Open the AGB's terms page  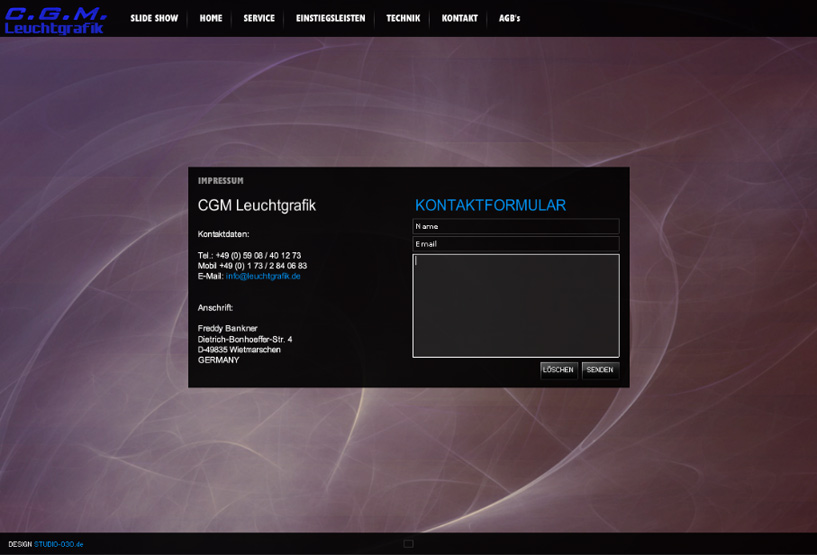[x=510, y=18]
